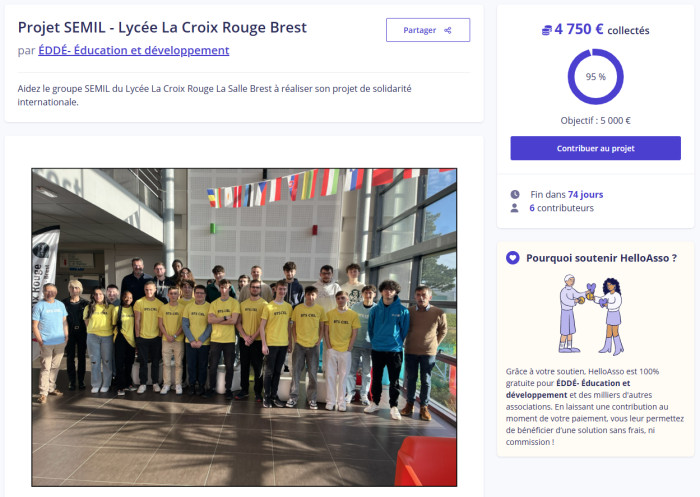Click the HelloAsso donation illustration
Image resolution: width=700 pixels, height=497 pixels.
click(592, 315)
